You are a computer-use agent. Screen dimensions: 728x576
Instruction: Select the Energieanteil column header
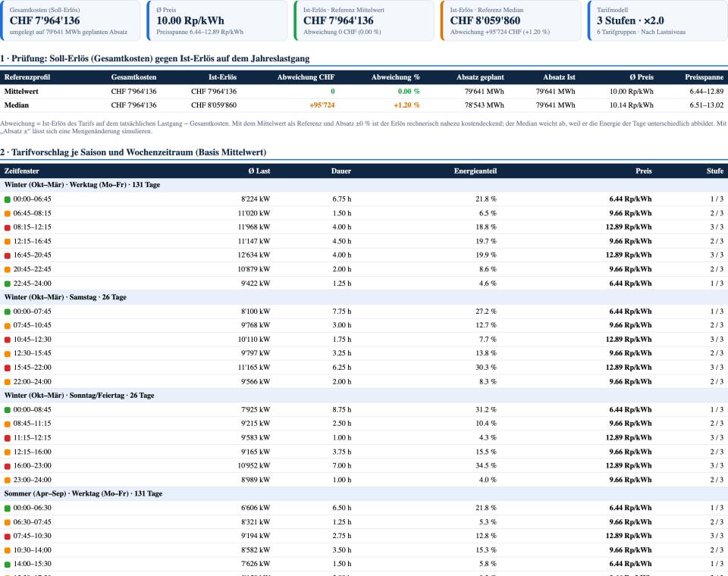475,171
